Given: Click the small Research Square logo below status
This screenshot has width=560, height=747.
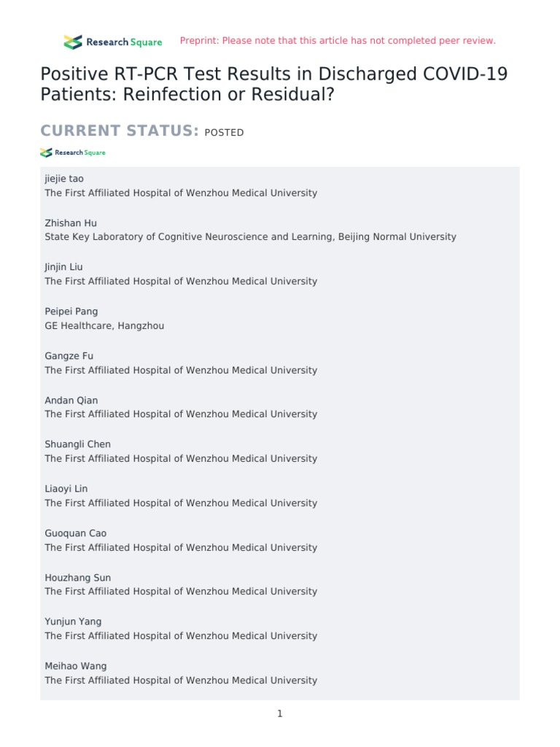Looking at the screenshot, I should (73, 152).
